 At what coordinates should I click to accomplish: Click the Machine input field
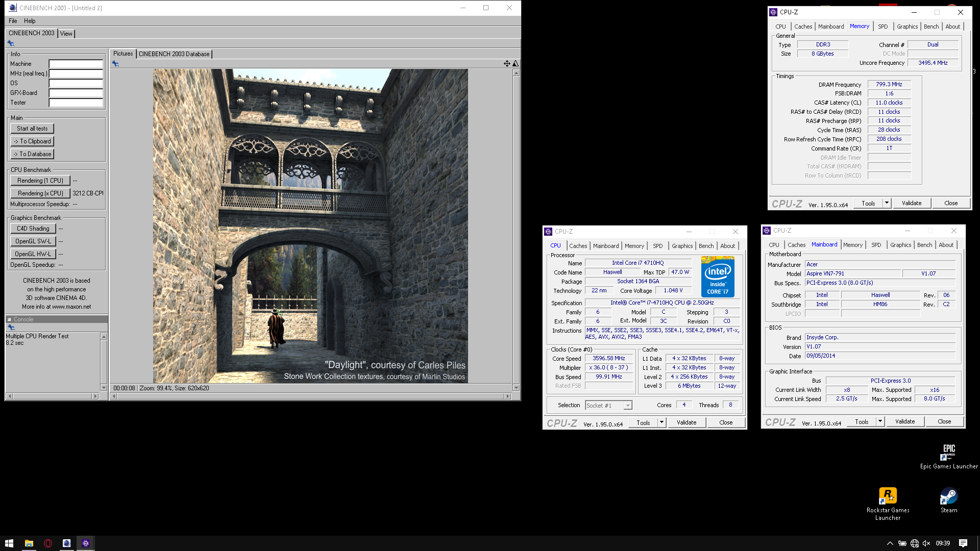(x=76, y=64)
